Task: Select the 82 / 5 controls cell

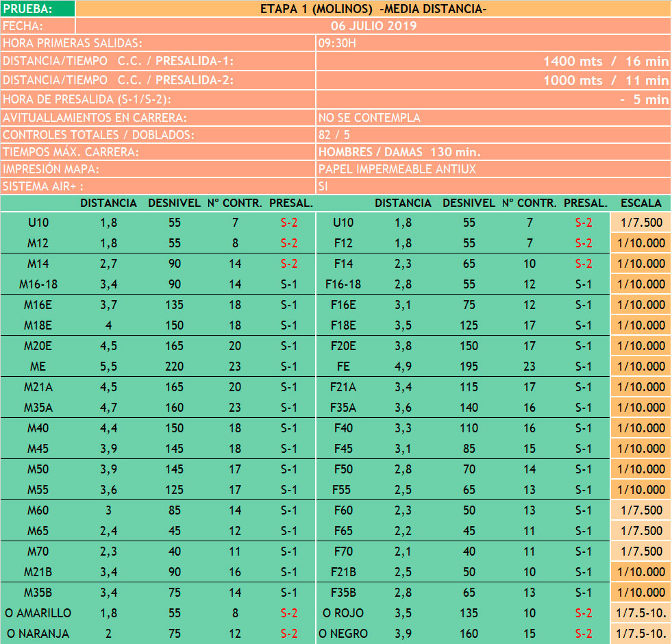Action: tap(492, 134)
